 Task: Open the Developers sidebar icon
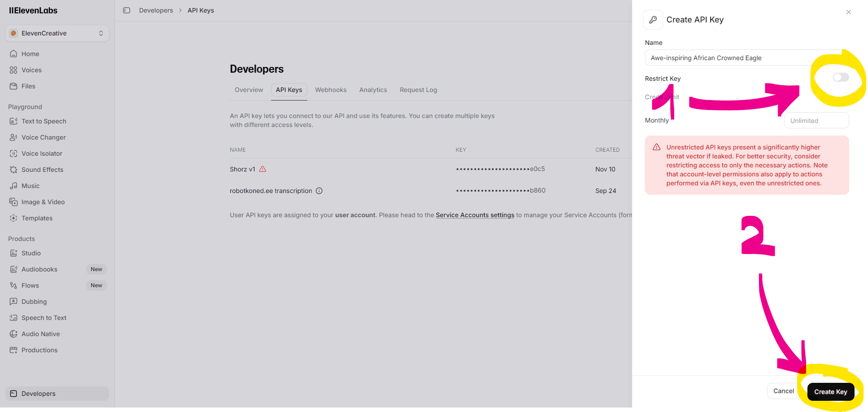(x=13, y=394)
